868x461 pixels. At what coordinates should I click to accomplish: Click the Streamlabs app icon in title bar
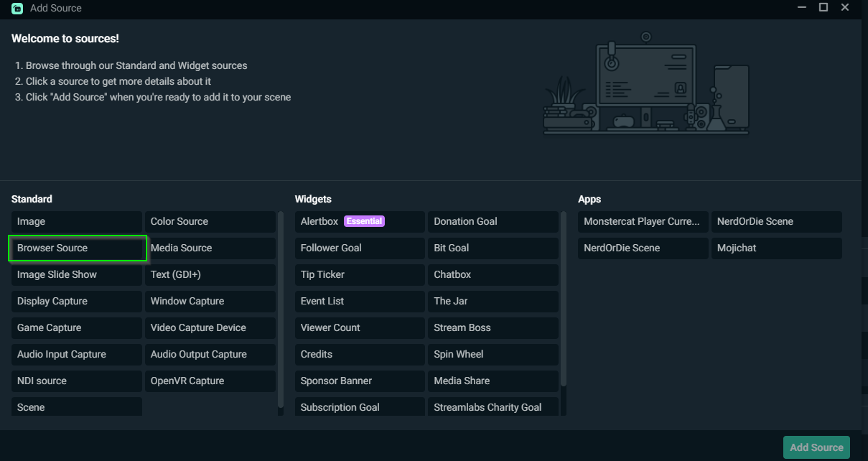click(x=17, y=8)
